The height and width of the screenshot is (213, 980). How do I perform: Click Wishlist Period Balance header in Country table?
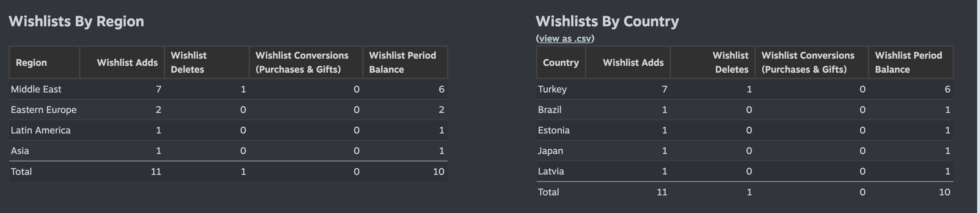pos(911,63)
